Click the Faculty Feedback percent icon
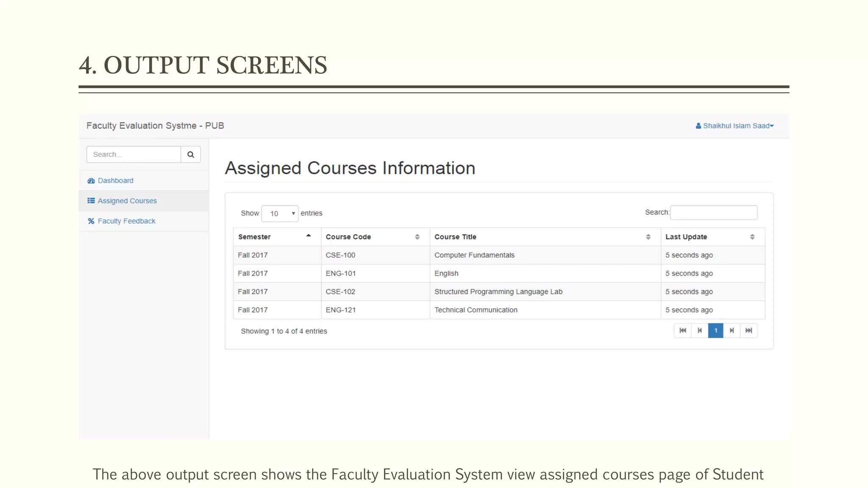The image size is (868, 488). coord(91,221)
